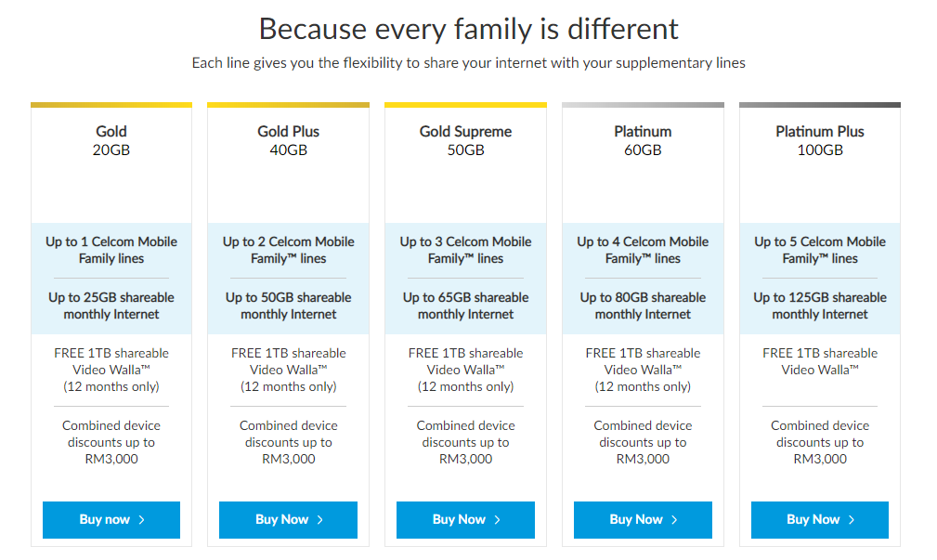Screen dimensions: 937x560
Task: Click 'Up to 3 Celcom Mobile Family lines'
Action: point(465,250)
